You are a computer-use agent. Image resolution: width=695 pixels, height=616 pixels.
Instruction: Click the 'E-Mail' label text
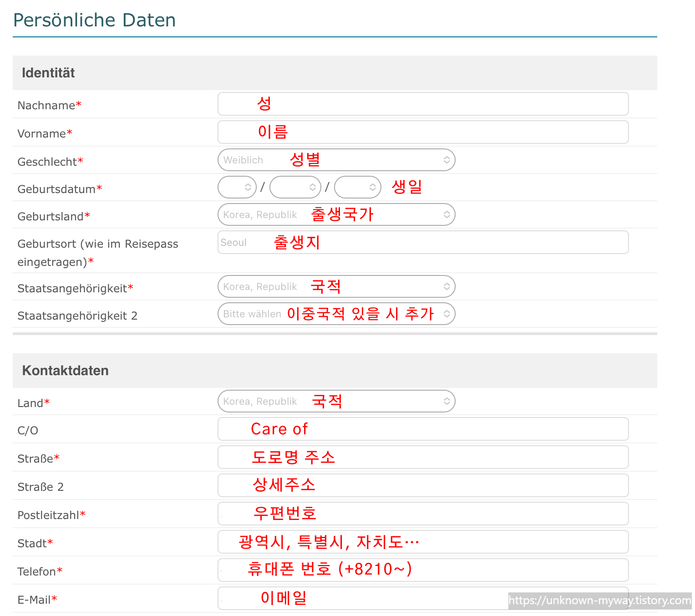click(x=34, y=600)
